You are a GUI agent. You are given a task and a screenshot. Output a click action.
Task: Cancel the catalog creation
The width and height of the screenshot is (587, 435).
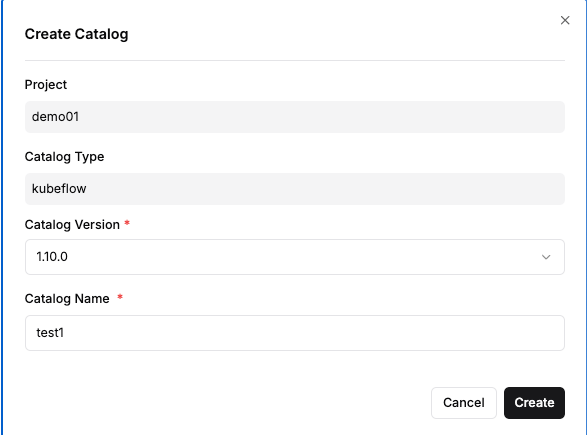coord(464,403)
